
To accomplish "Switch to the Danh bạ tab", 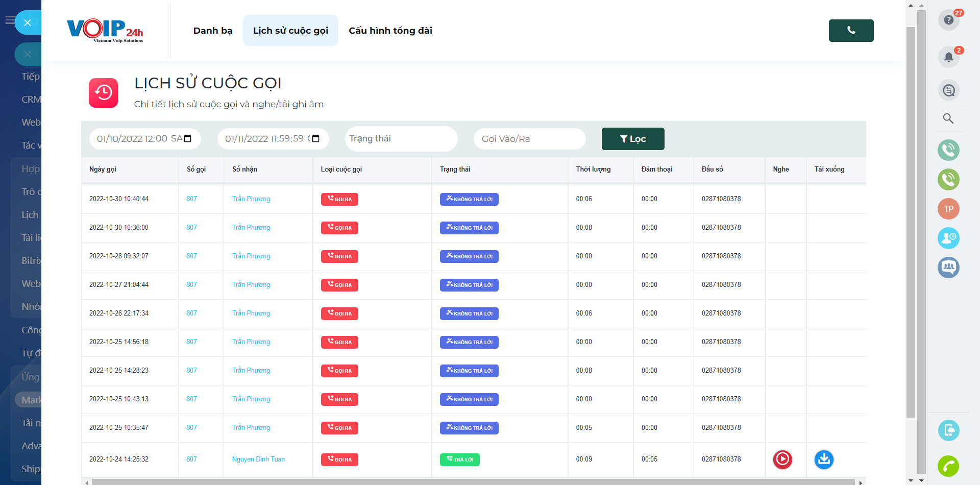I will coord(213,31).
